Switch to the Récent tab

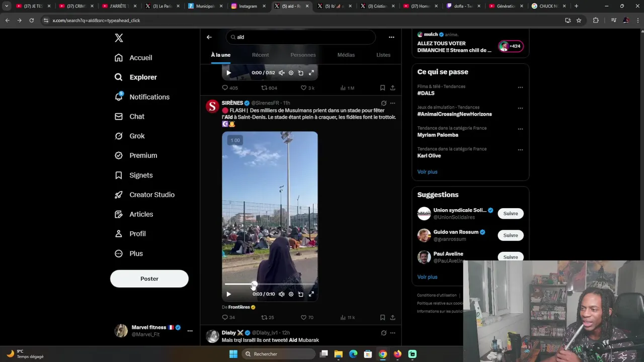(x=261, y=55)
